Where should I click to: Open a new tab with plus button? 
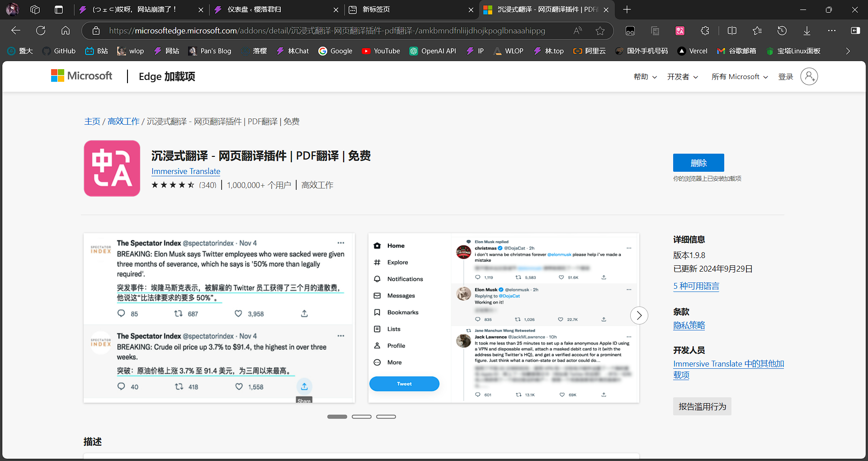627,9
